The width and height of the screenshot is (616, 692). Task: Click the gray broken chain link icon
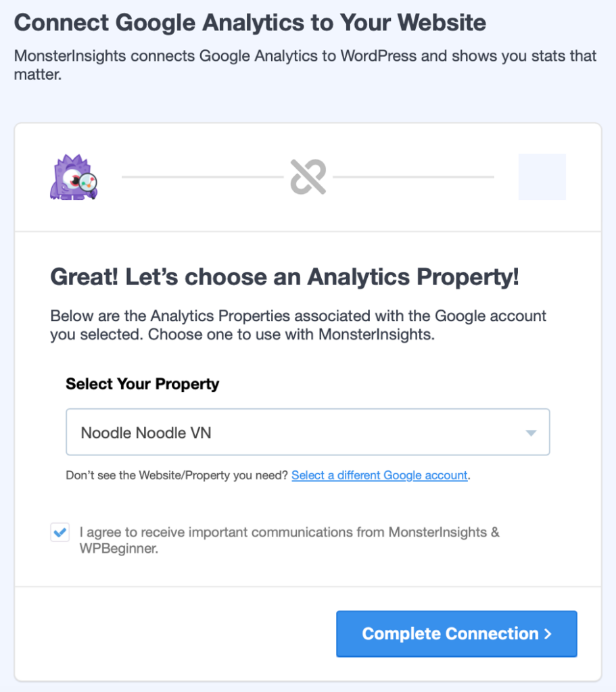click(308, 177)
